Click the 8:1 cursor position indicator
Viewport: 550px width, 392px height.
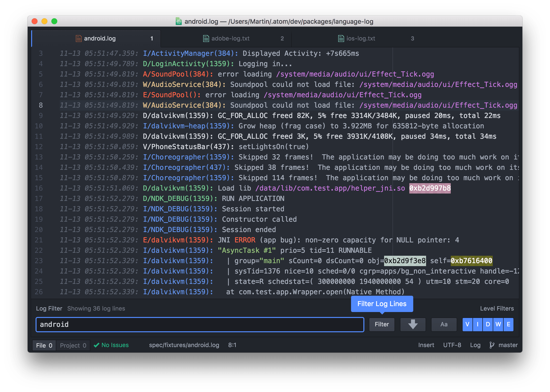tap(232, 345)
